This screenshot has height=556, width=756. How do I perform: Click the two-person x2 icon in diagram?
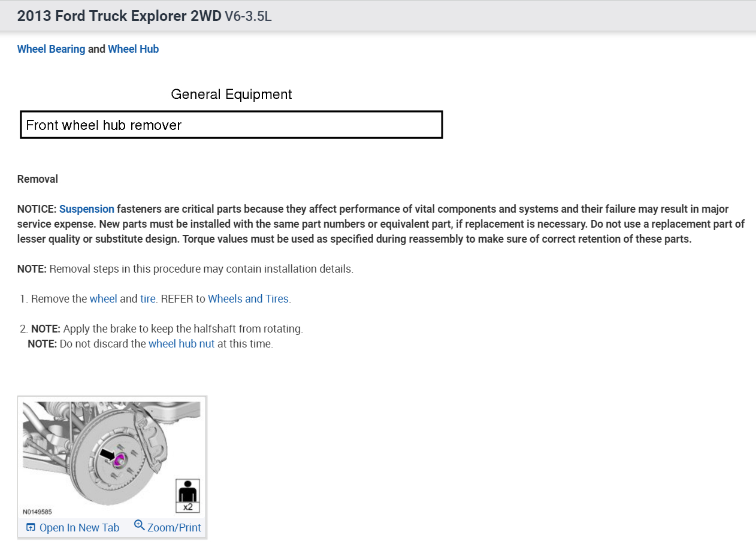tap(188, 495)
